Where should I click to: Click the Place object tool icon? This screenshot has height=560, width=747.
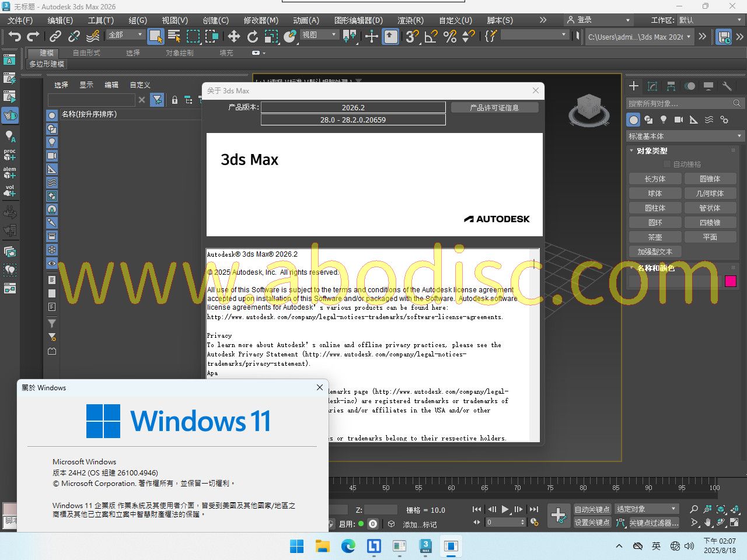pyautogui.click(x=290, y=37)
